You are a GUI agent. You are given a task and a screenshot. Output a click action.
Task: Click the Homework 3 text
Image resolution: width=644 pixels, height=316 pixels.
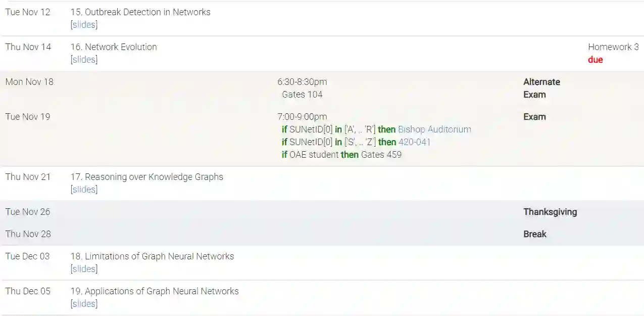point(613,47)
